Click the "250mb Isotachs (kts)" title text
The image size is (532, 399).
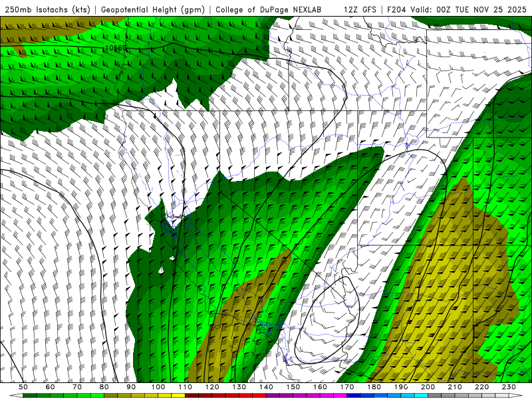48,10
